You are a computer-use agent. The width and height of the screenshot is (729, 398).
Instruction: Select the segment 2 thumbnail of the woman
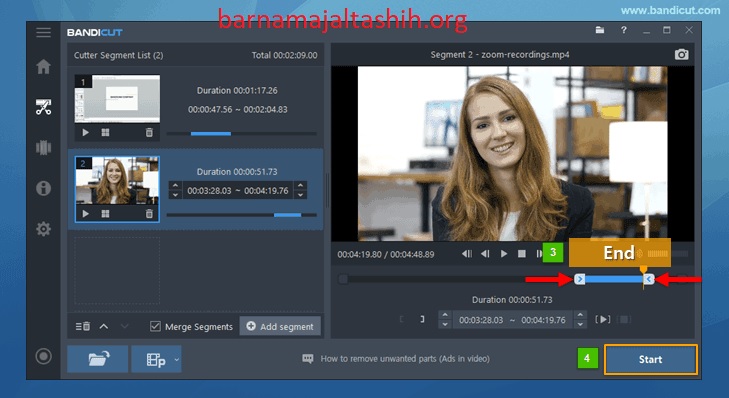tap(117, 180)
